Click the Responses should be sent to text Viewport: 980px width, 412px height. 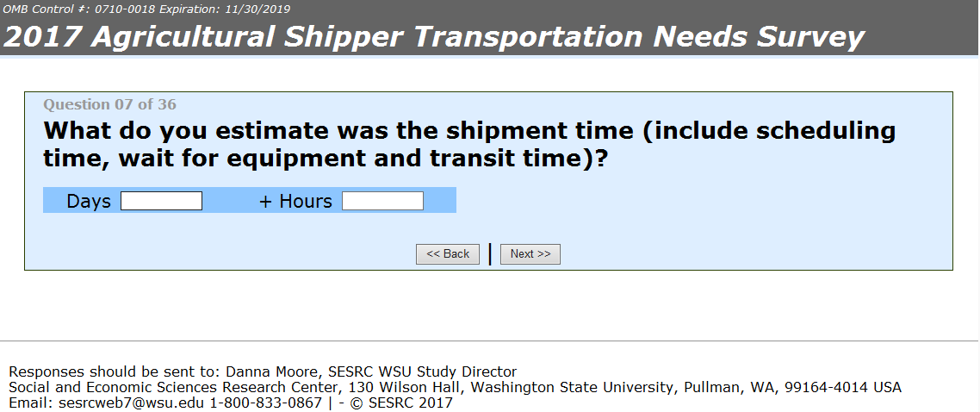pyautogui.click(x=115, y=372)
